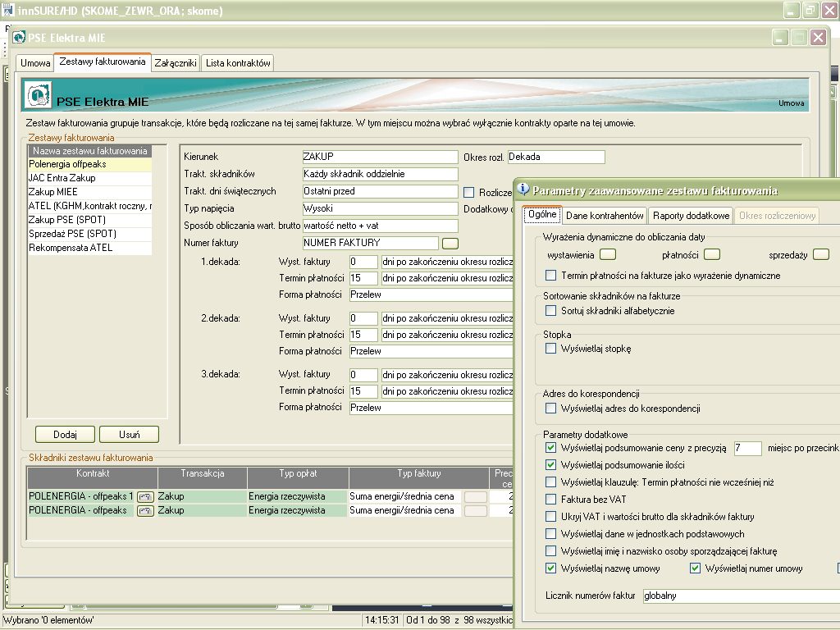
Task: Select Rekompensata ATEL row
Action: click(x=90, y=248)
